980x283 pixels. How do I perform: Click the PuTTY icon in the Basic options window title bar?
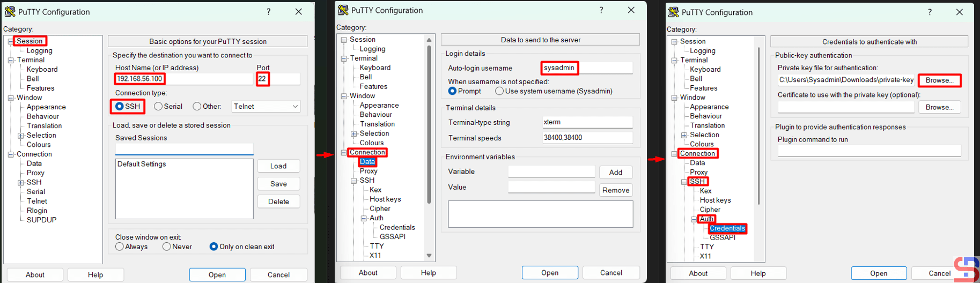click(x=10, y=12)
